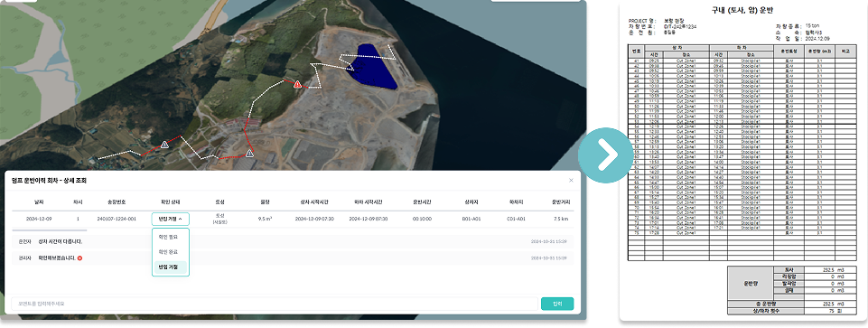
Task: Submit the comment with the teal 입력 button
Action: click(557, 304)
